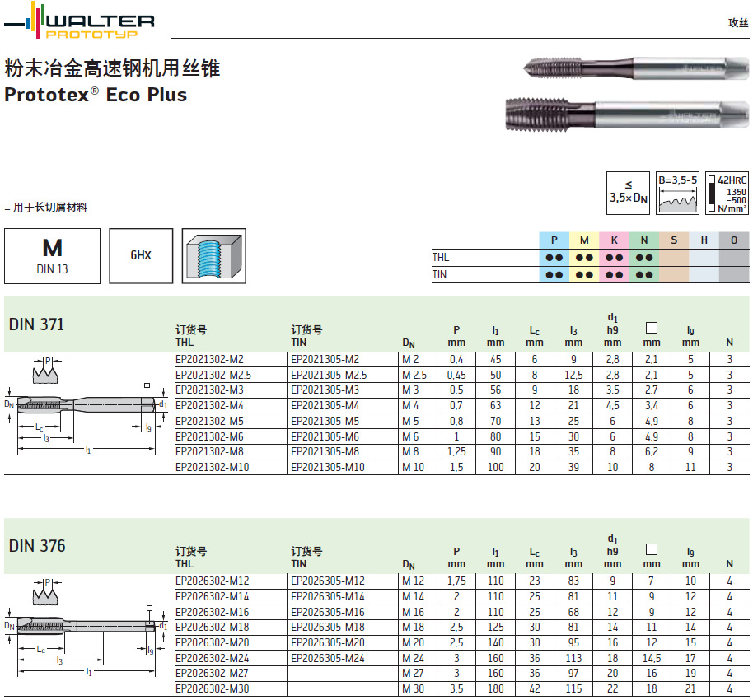753x700 pixels.
Task: Select order number EP2021305-M4
Action: [x=325, y=406]
